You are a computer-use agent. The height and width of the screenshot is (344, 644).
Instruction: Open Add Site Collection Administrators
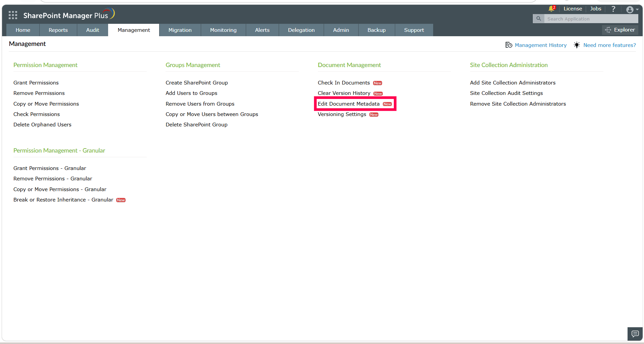coord(513,82)
